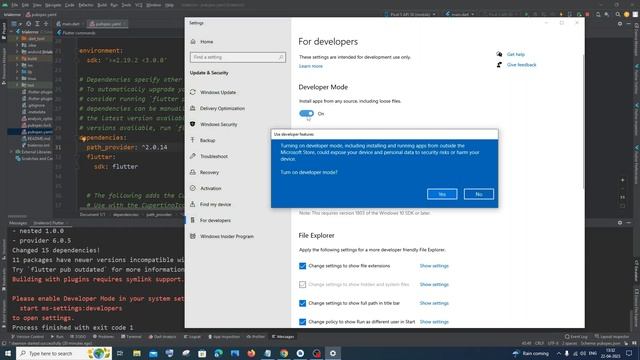
Task: Open the Mail app from the taskbar
Action: pyautogui.click(x=153, y=353)
